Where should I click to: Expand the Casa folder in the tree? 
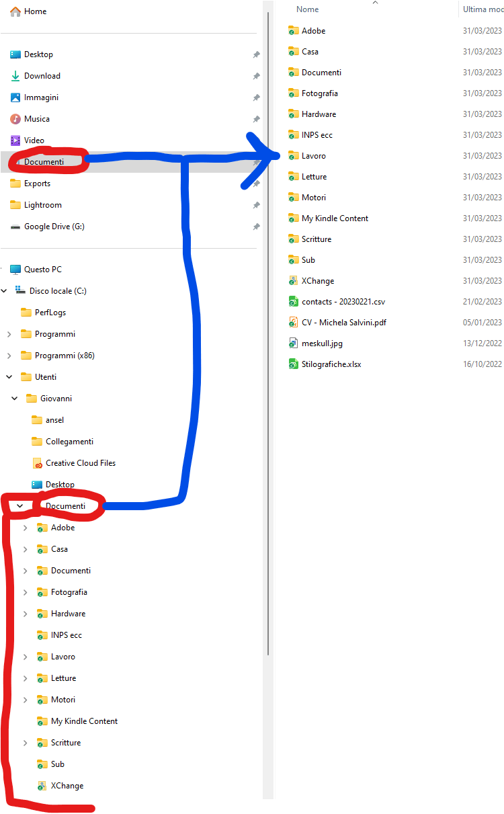click(x=26, y=549)
